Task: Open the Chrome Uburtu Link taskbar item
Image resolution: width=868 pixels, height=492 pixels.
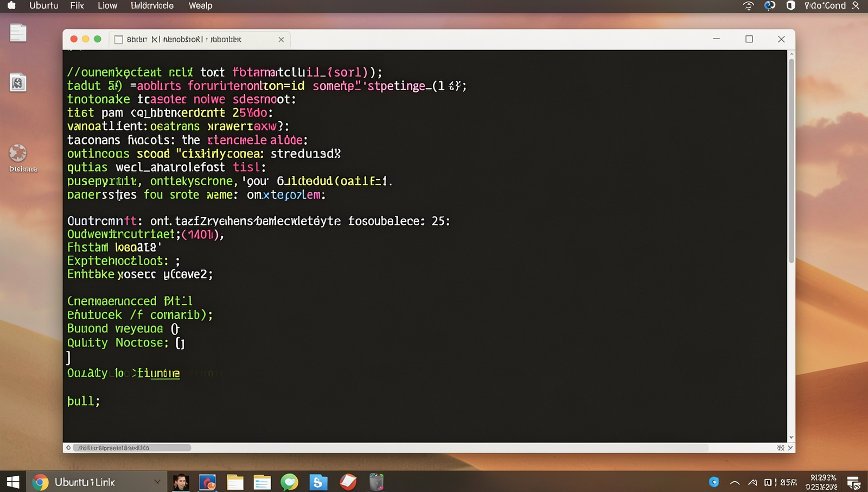Action: [97, 482]
